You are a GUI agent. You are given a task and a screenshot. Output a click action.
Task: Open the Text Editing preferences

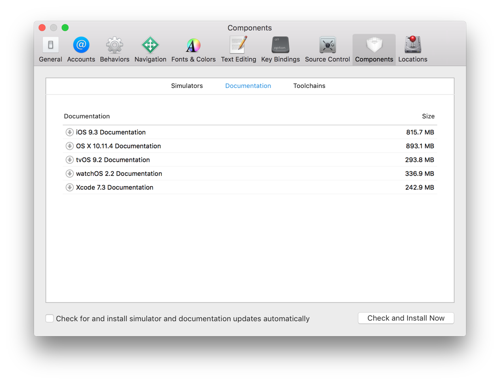click(239, 49)
